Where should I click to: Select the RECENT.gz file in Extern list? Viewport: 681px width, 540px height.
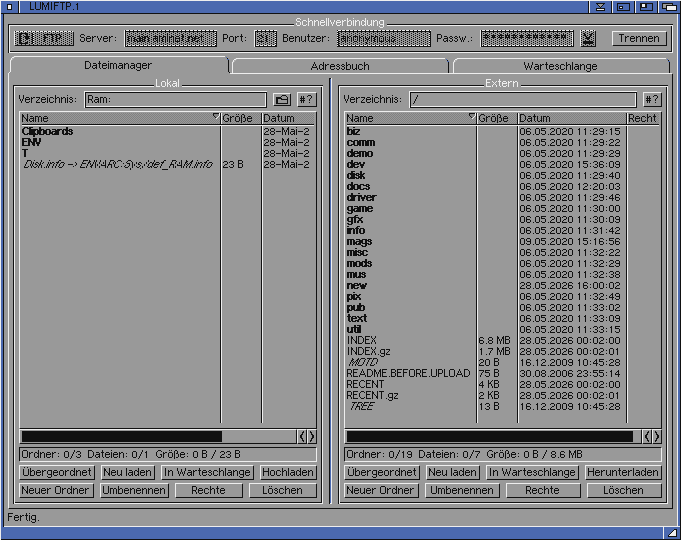click(x=502, y=395)
